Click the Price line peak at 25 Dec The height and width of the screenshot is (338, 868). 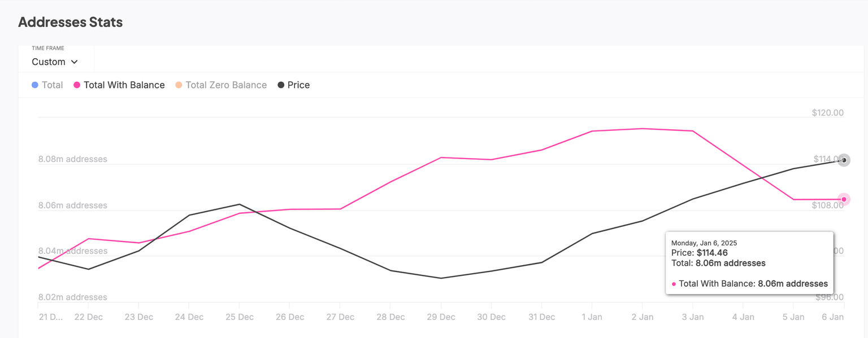[240, 204]
